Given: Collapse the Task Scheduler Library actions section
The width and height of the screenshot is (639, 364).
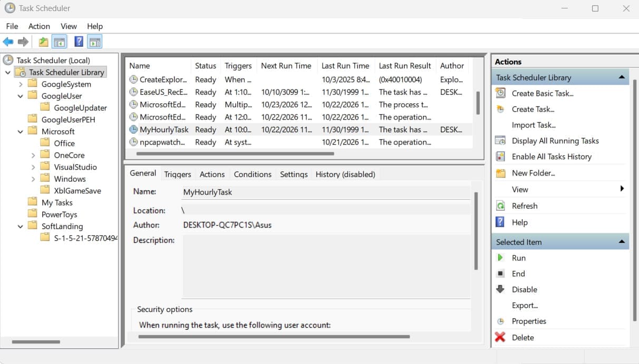Looking at the screenshot, I should point(622,77).
